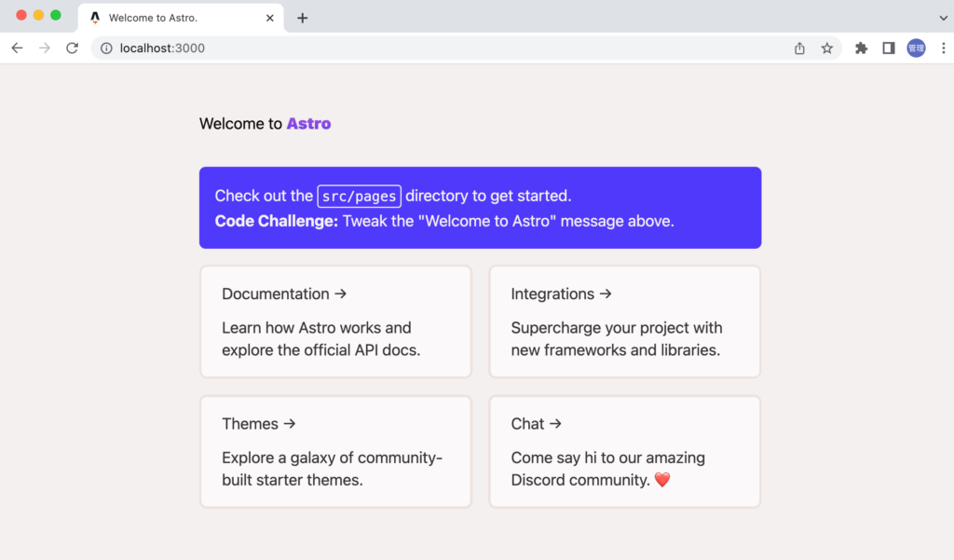Viewport: 954px width, 560px height.
Task: Click the purple Astro heading text
Action: tap(308, 123)
